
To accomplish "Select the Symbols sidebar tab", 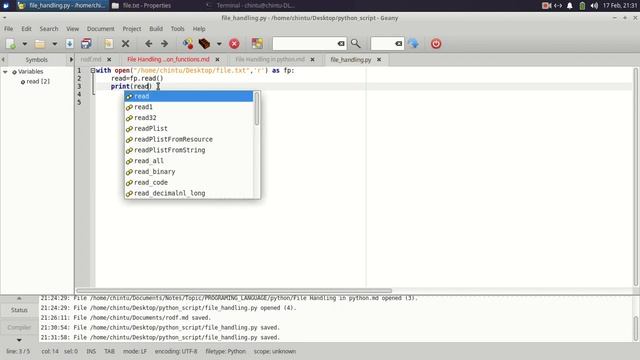I will point(37,60).
